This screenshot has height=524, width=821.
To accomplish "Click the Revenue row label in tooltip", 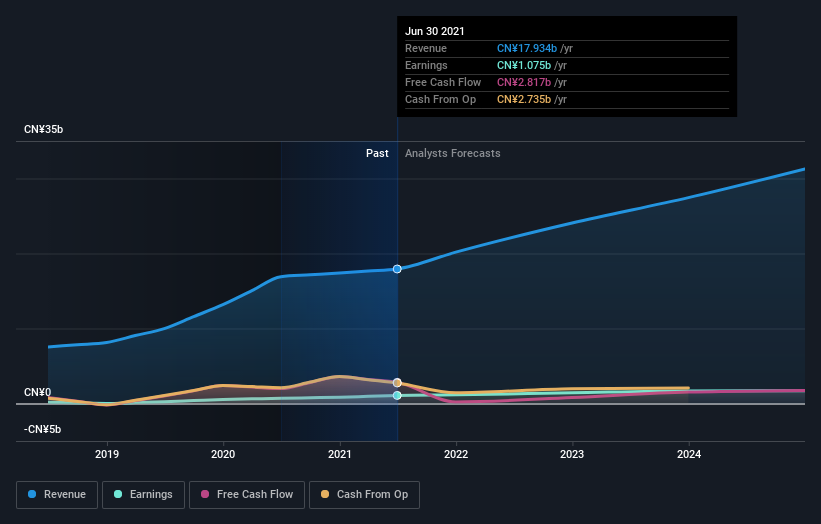I will (426, 48).
